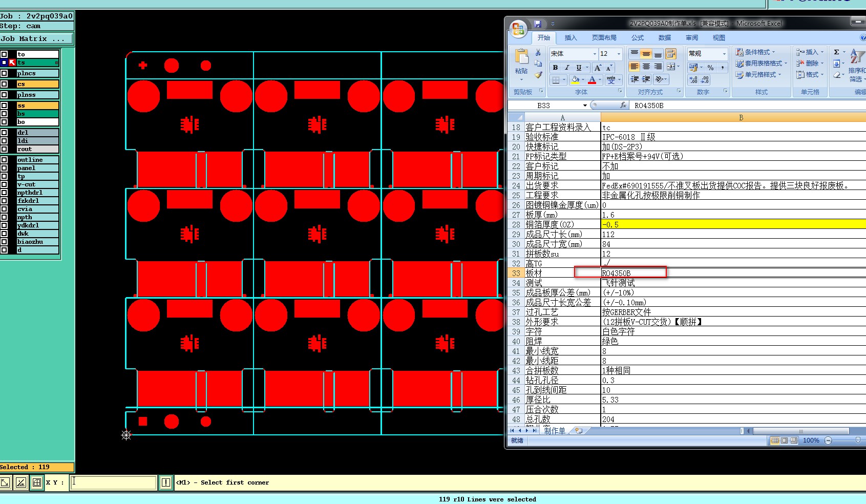Click the increase indent icon

tap(646, 79)
